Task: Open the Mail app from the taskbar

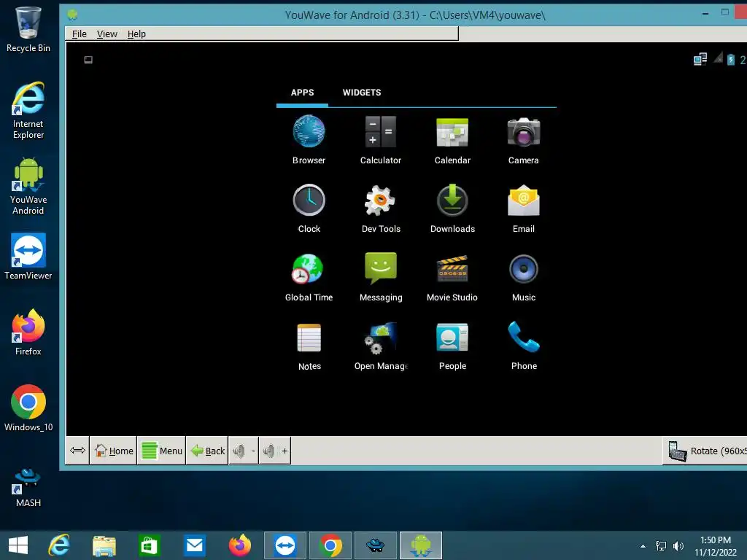Action: coord(194,545)
